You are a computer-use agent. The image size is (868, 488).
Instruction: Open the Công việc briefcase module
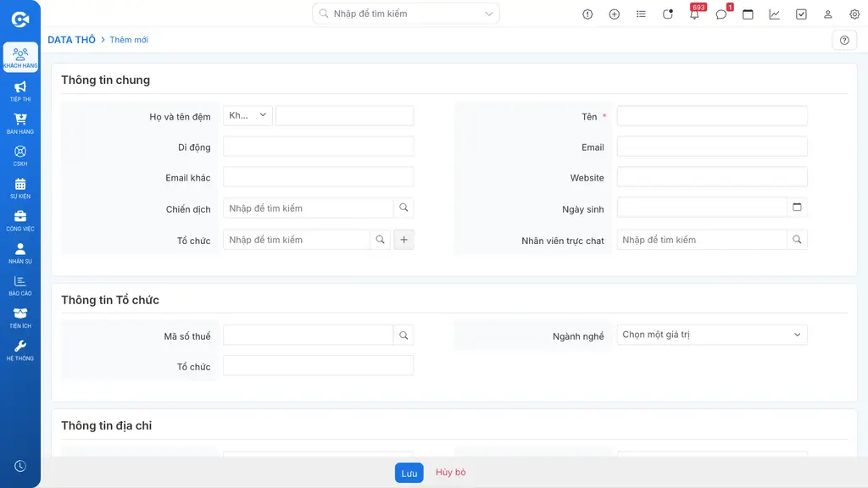pos(20,221)
